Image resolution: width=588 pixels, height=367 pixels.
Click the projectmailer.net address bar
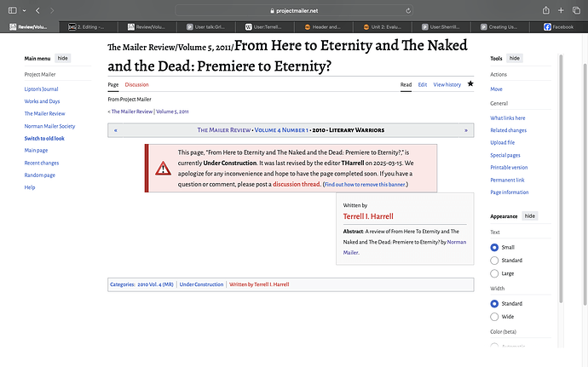pos(294,10)
